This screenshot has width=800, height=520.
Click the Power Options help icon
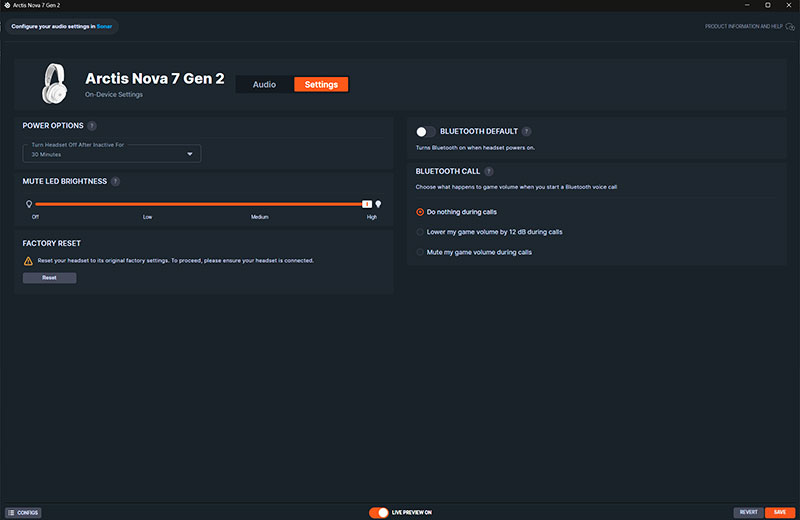point(92,126)
